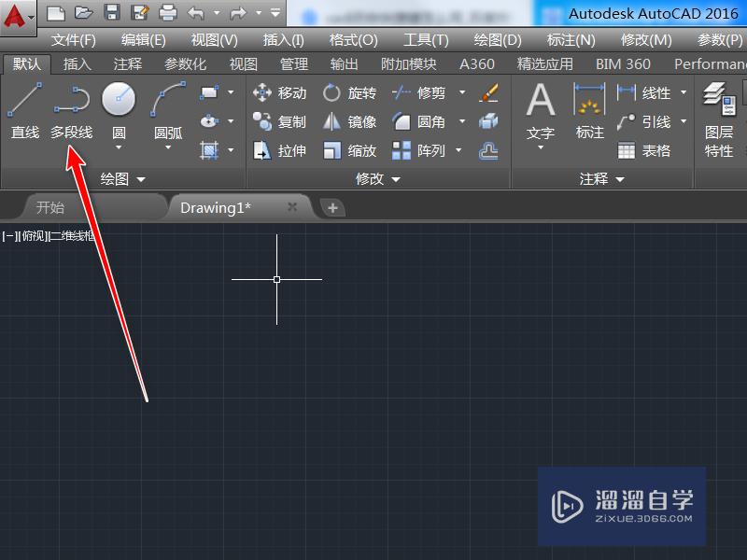This screenshot has height=560, width=747.
Task: Expand the Undo history dropdown arrow
Action: coord(217,13)
